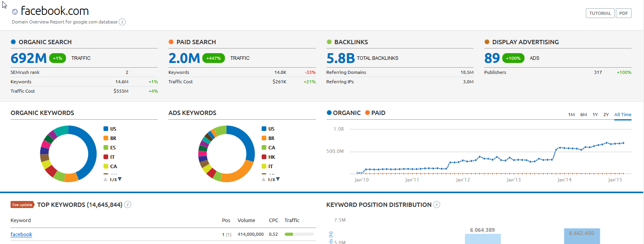Click the TUTORIAL button

(x=600, y=13)
